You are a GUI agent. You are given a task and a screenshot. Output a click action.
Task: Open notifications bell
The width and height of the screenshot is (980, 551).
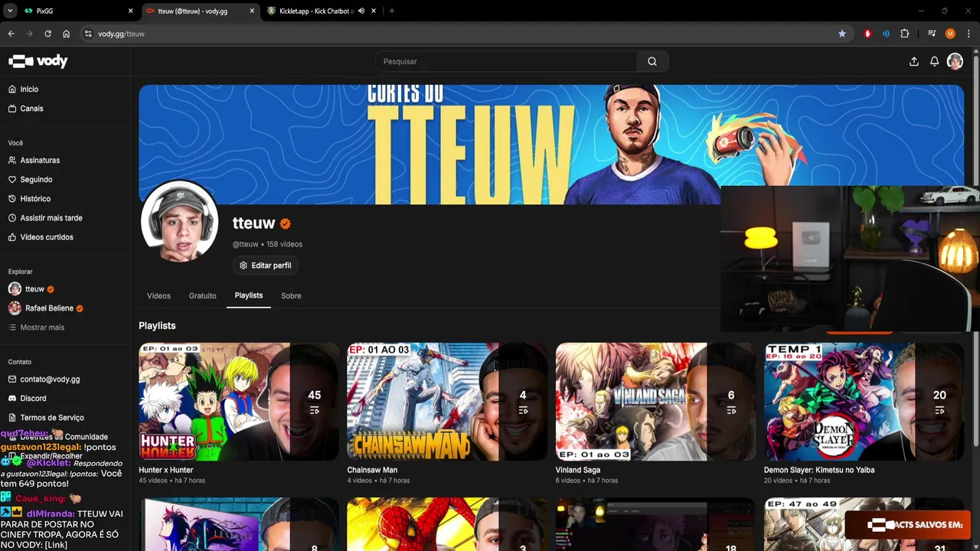934,61
